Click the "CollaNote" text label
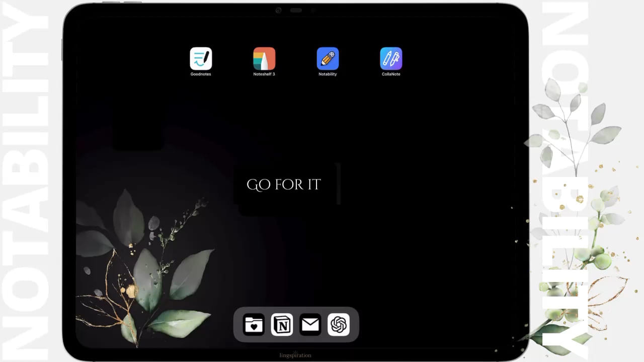644x362 pixels. click(x=391, y=74)
